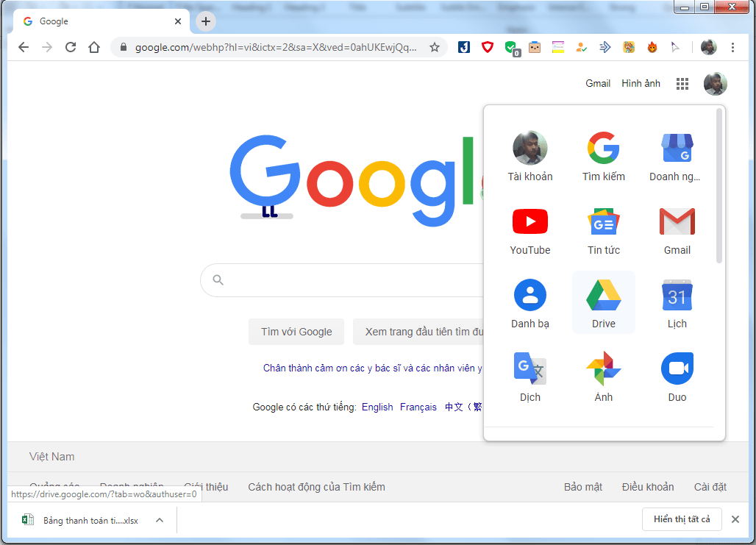Open a new browser tab

(206, 21)
